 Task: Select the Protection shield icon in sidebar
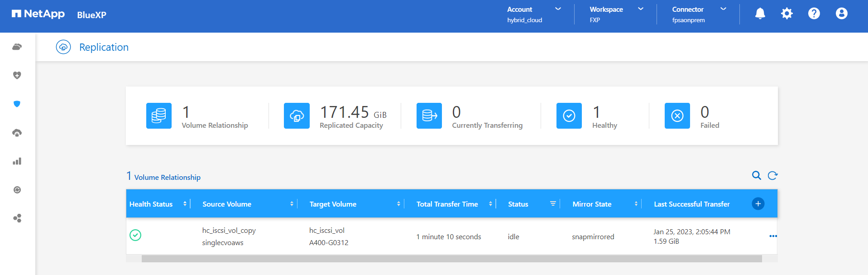(17, 104)
